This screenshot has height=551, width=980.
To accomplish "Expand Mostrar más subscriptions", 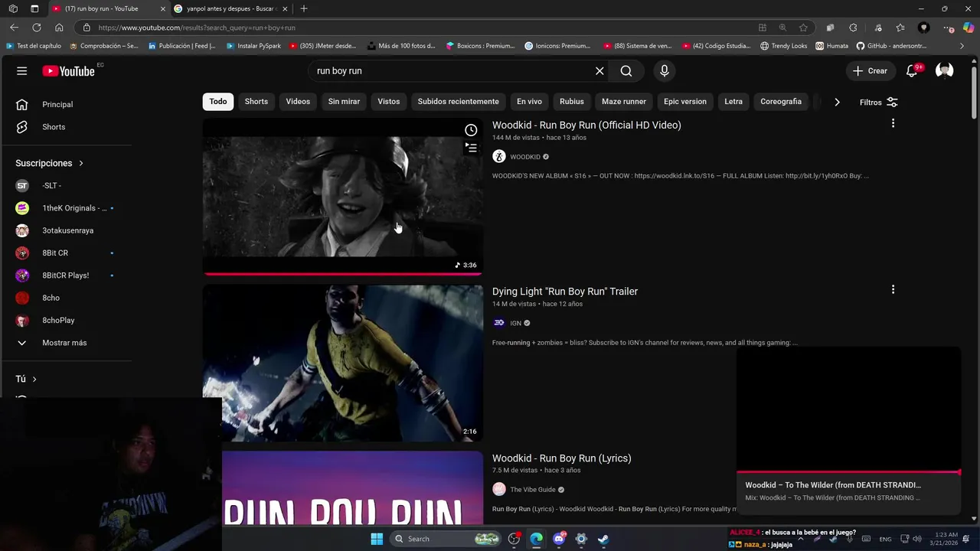I will (x=66, y=343).
